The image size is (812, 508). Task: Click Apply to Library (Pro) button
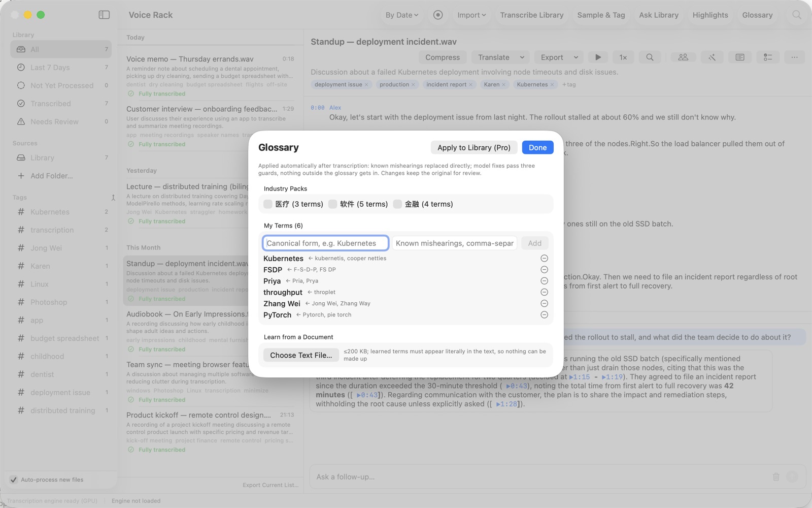[x=474, y=147]
